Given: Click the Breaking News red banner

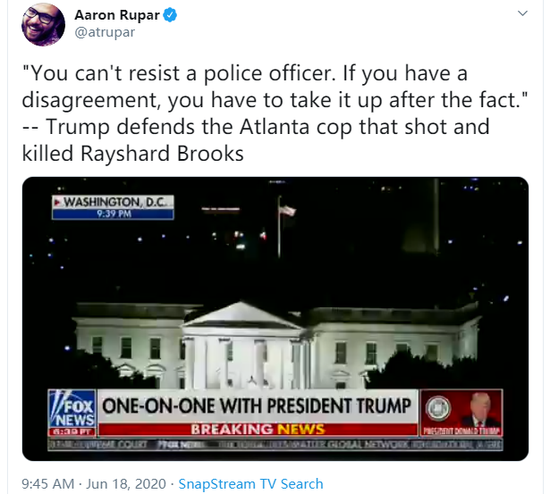Looking at the screenshot, I should [x=258, y=429].
